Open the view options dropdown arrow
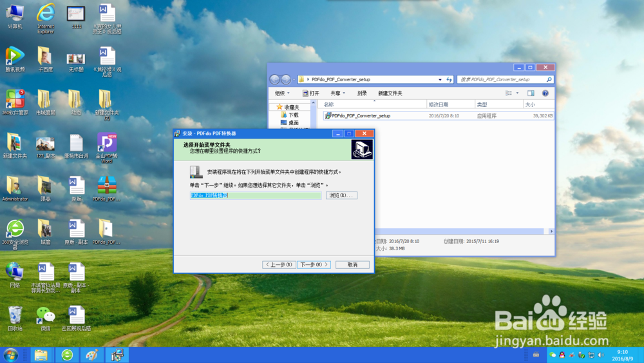The image size is (644, 363). pos(517,93)
